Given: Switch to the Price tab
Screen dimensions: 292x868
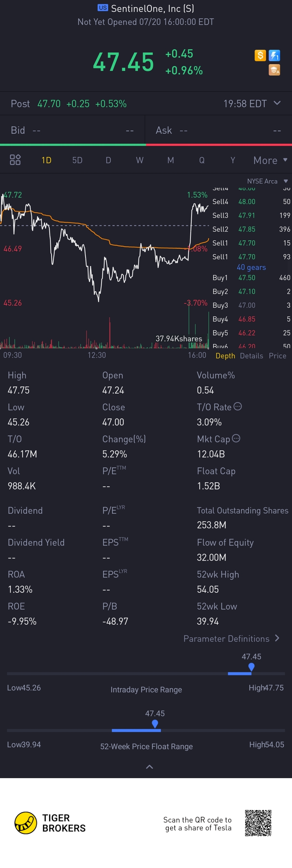Looking at the screenshot, I should [x=277, y=356].
